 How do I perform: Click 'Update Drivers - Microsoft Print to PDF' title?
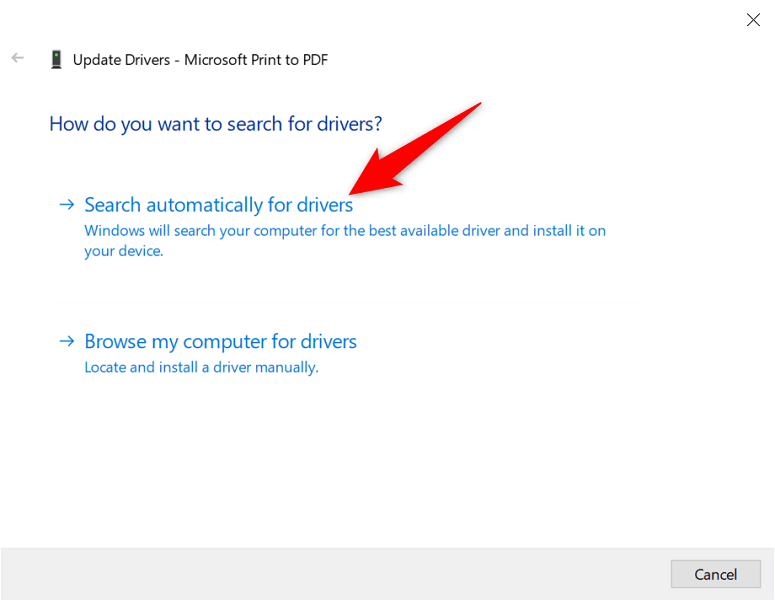[200, 60]
